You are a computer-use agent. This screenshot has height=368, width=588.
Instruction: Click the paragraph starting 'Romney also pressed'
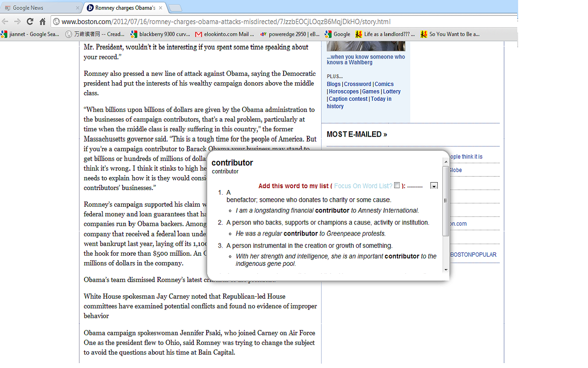(200, 83)
